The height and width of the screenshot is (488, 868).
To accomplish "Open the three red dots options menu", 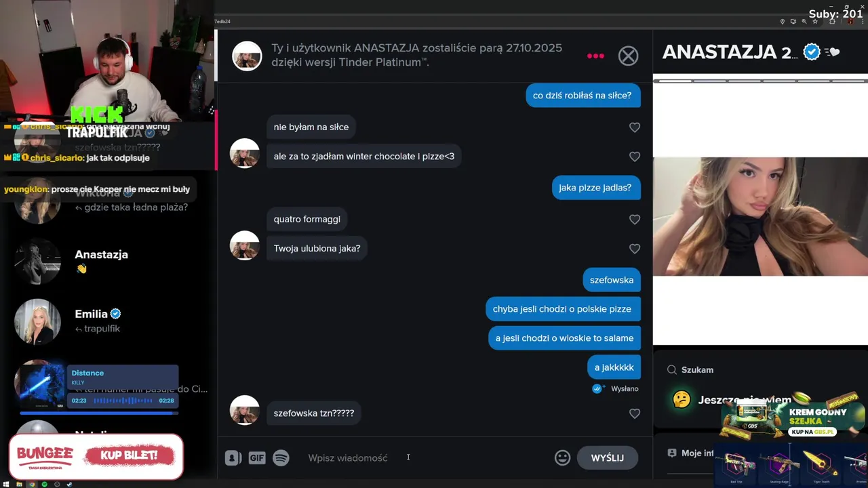I will (x=595, y=56).
